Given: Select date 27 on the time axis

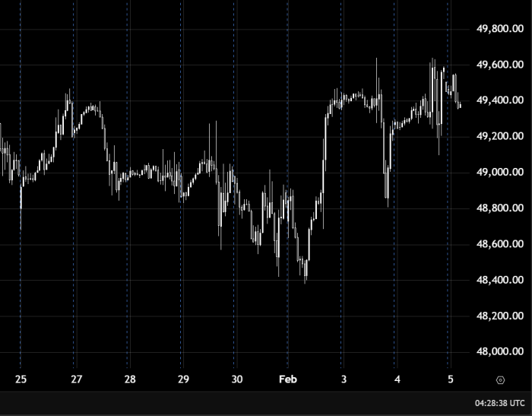Looking at the screenshot, I should [x=76, y=379].
